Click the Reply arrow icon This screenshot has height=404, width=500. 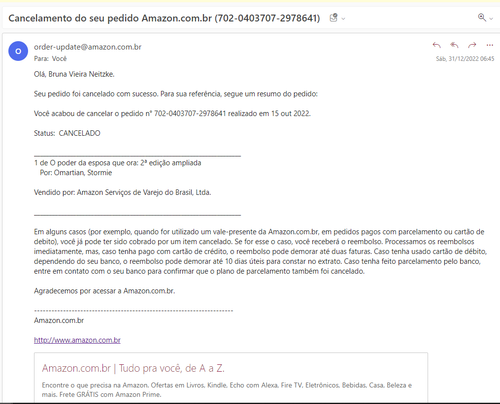[x=437, y=45]
